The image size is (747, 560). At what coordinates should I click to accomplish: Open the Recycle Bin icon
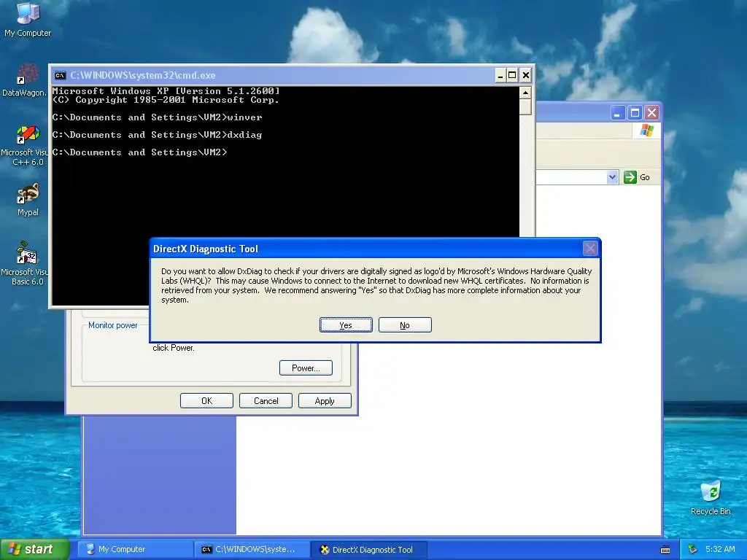[711, 497]
